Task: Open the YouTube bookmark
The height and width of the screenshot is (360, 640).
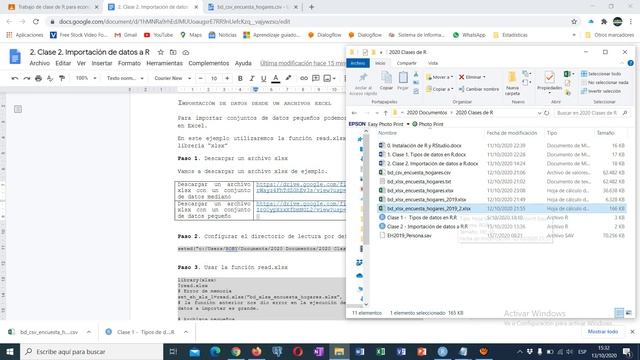Action: [158, 35]
